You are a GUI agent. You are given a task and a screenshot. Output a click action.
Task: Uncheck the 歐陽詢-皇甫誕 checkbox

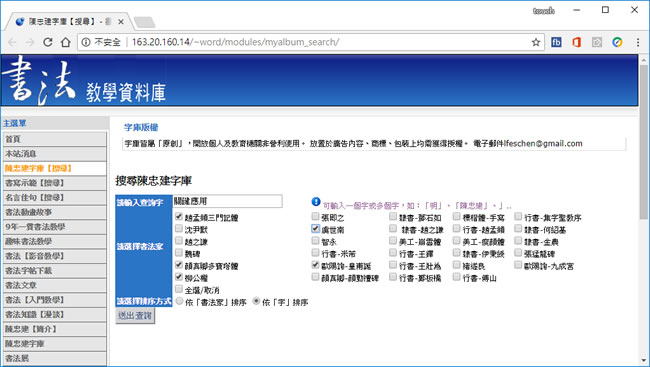(315, 265)
